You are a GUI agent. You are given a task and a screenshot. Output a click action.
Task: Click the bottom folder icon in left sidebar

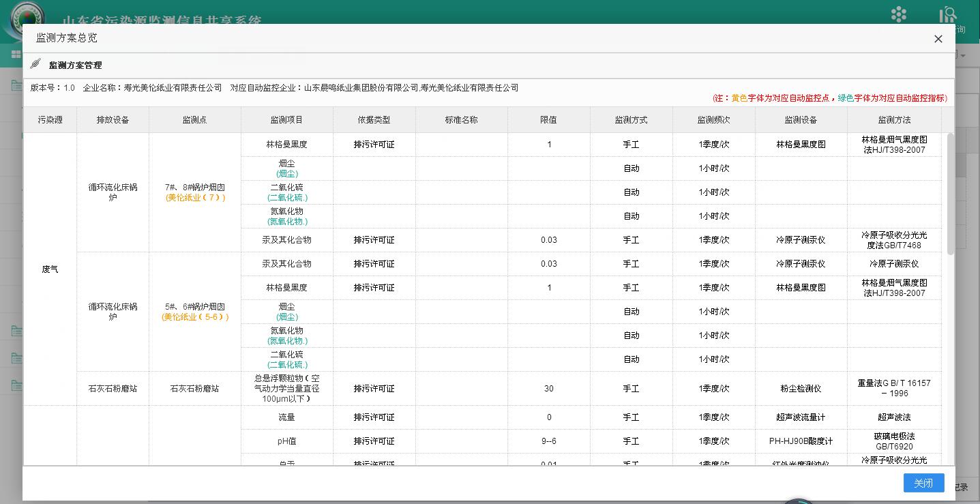coord(15,385)
